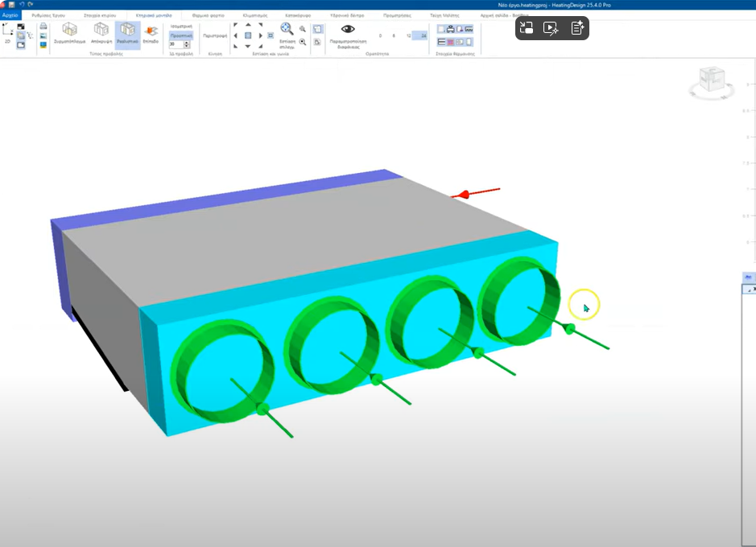Click the bottom landscape icon below the printer

[x=43, y=45]
